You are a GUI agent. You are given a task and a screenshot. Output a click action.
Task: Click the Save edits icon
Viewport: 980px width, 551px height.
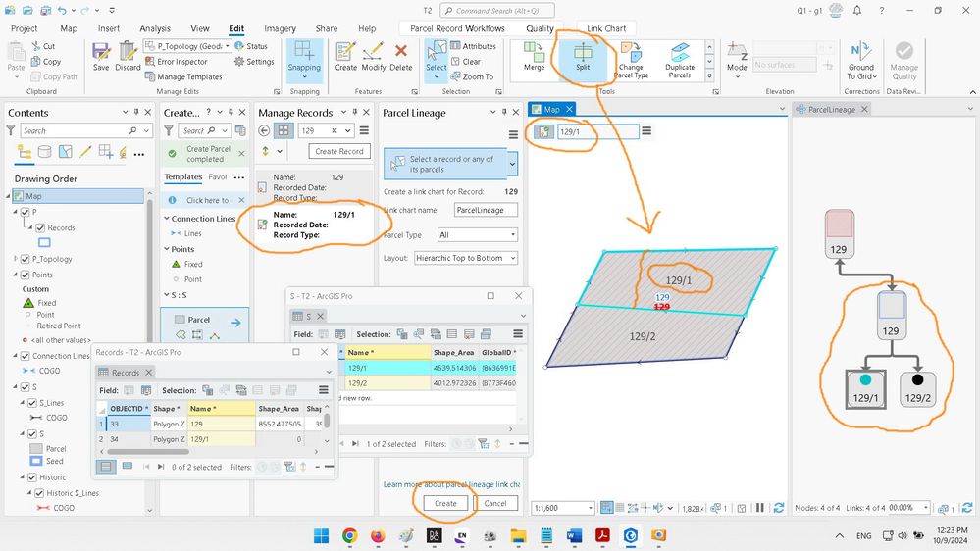click(101, 56)
